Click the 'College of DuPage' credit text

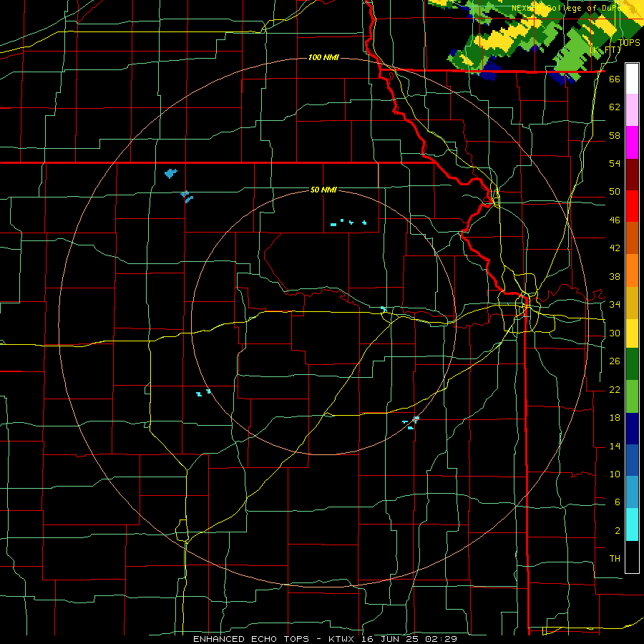[x=592, y=8]
